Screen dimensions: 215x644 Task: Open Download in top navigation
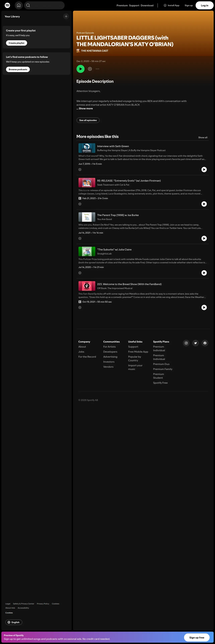[x=147, y=6]
